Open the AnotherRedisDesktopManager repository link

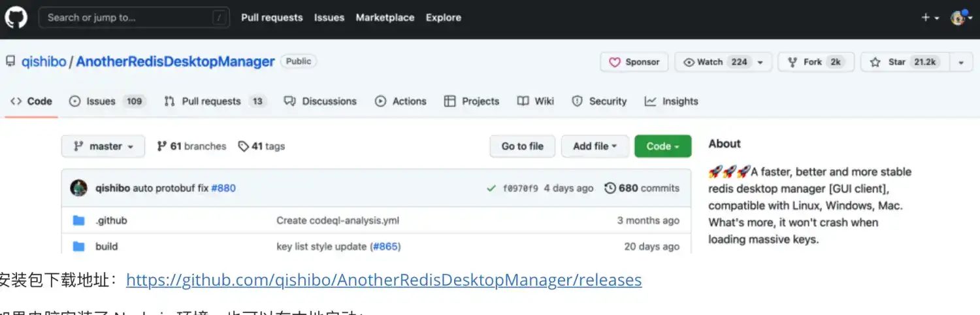175,61
